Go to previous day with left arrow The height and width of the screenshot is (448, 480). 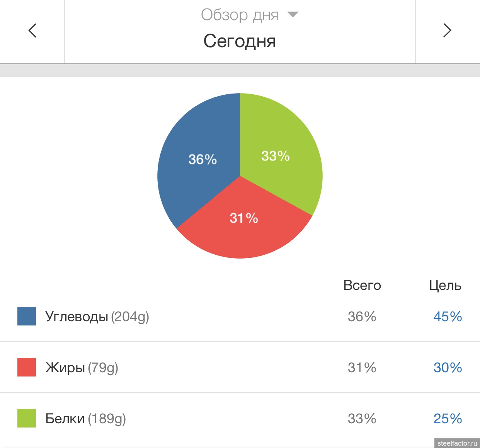point(32,31)
